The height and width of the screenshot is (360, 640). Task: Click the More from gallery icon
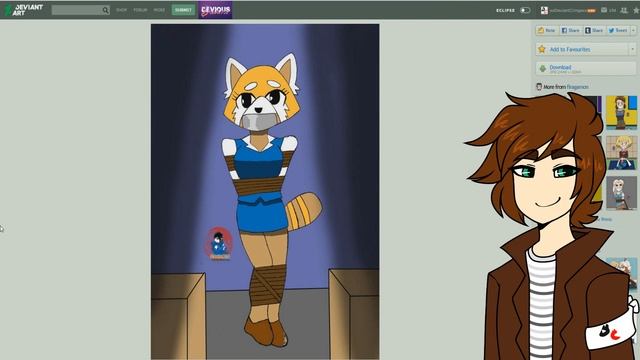(x=539, y=87)
